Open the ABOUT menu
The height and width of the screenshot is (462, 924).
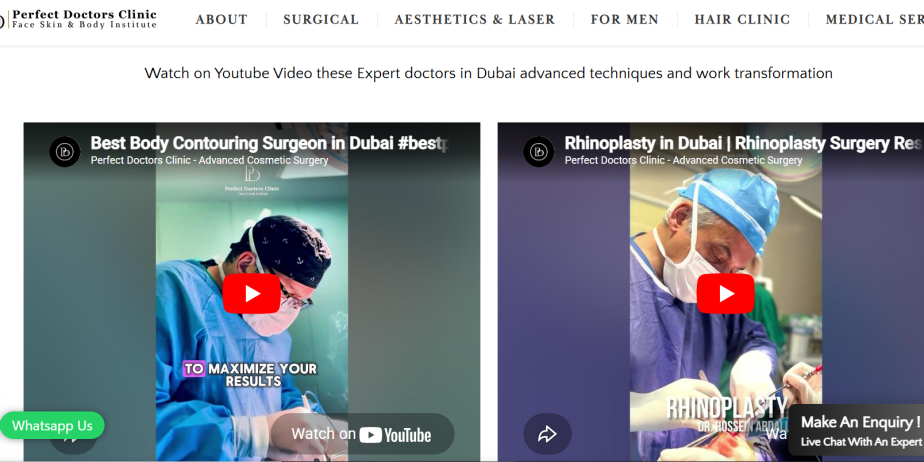pos(222,19)
